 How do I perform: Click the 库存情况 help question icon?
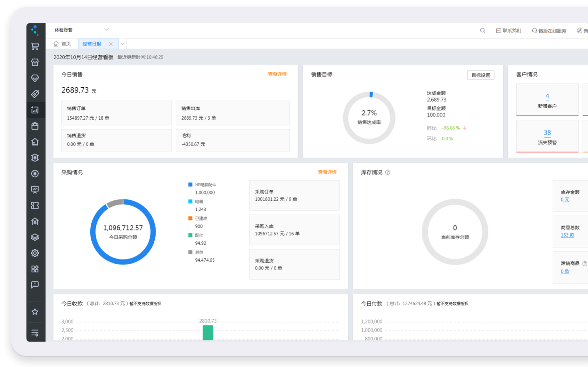pyautogui.click(x=388, y=172)
